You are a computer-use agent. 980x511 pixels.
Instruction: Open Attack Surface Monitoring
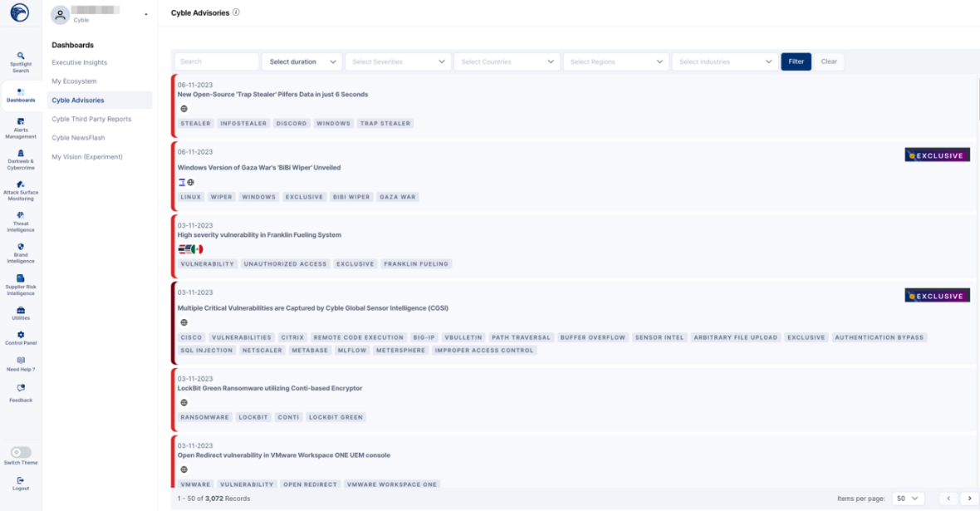tap(21, 191)
